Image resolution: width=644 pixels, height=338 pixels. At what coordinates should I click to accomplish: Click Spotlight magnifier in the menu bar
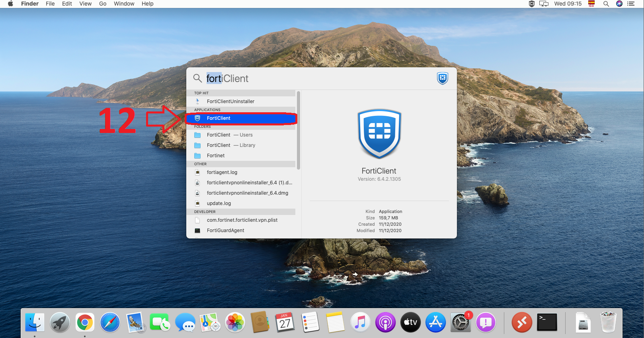606,4
